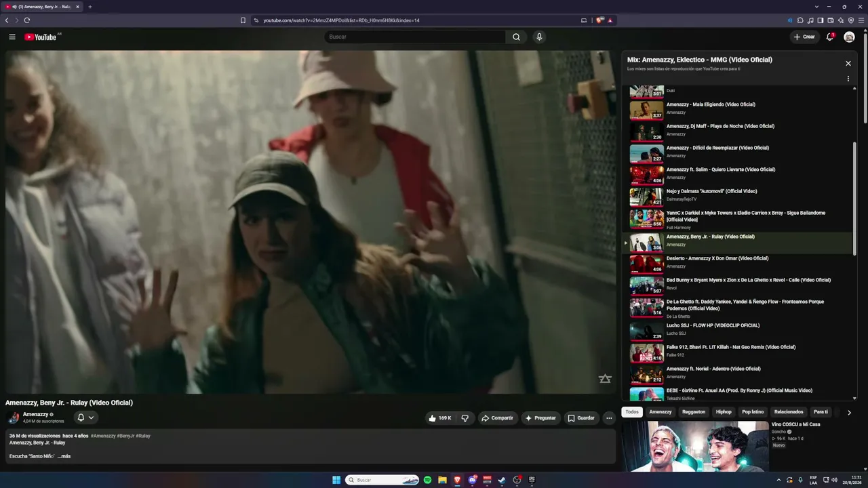Dislike the video with thumbs down

click(x=465, y=418)
